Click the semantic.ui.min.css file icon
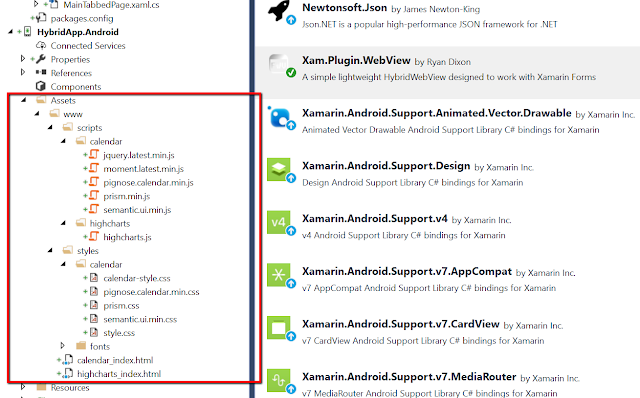Image resolution: width=640 pixels, height=398 pixels. click(x=94, y=319)
